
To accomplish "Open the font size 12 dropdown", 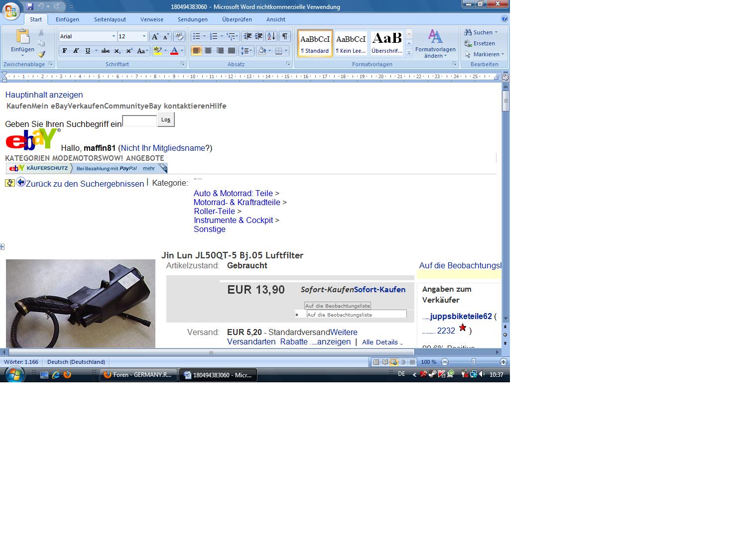I will [144, 36].
